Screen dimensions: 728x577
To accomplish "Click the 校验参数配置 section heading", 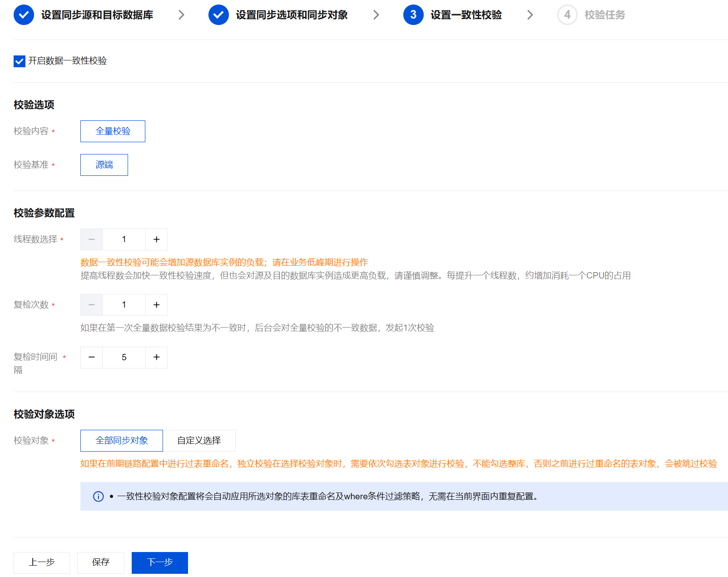I will [44, 213].
